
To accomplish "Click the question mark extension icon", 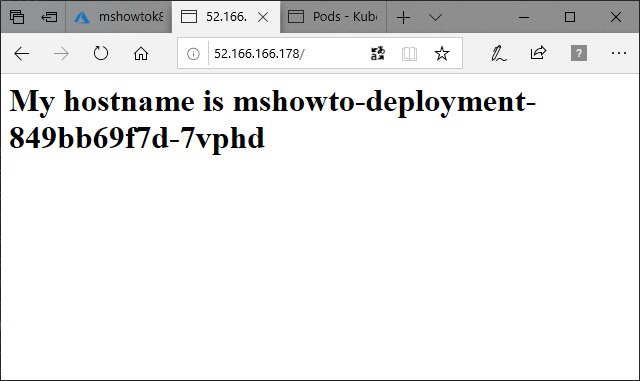I will point(579,53).
